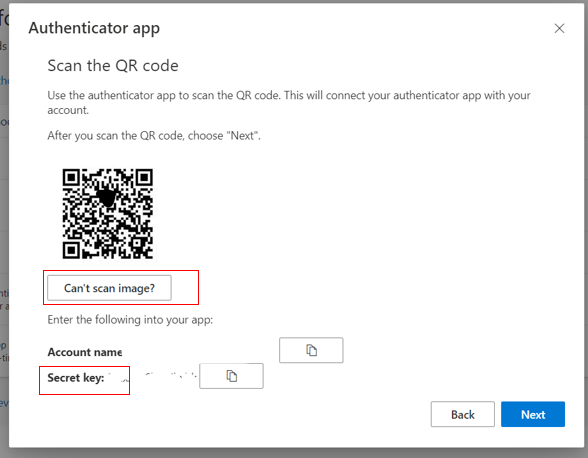The image size is (588, 458).
Task: Click the QR code image
Action: [108, 214]
